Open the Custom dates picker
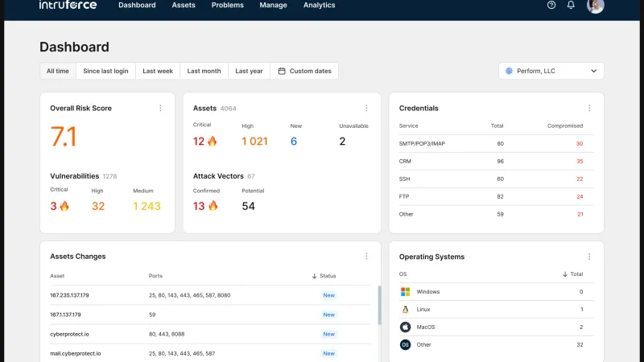 [x=304, y=71]
